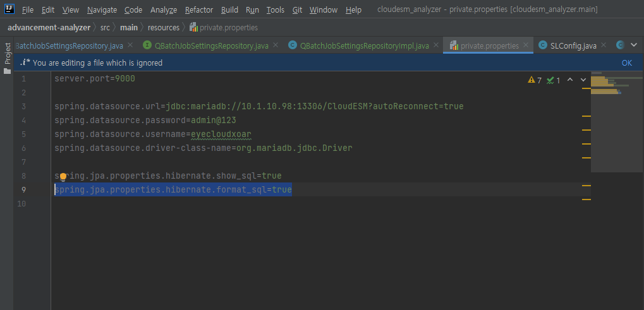Switch to QBatchJobSettingsRepositoryImpl.java tab

click(x=364, y=45)
